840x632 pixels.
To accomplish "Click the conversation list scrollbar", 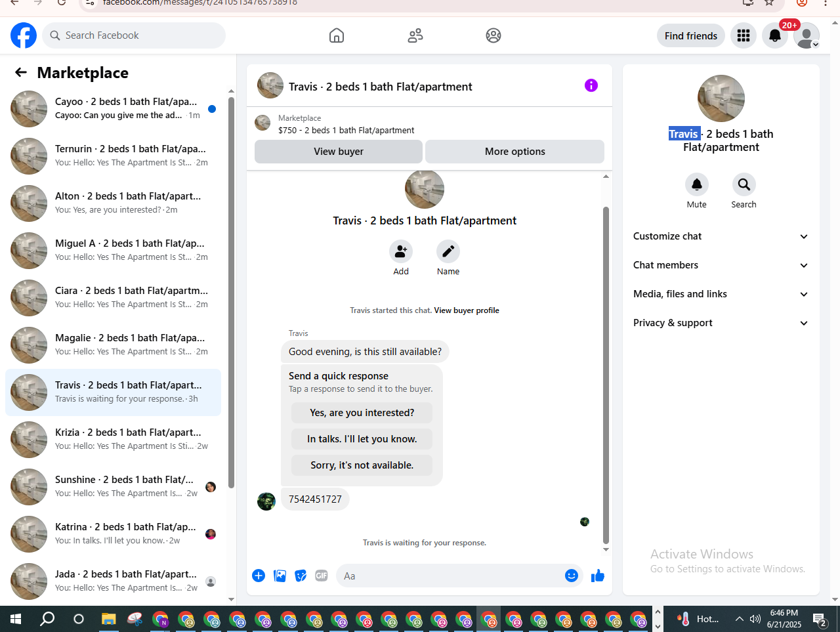I will (x=231, y=292).
